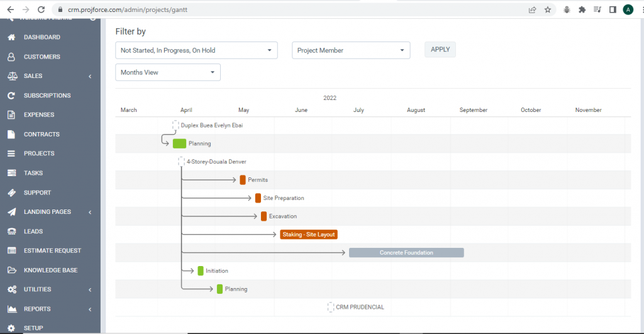Click the Dashboard home icon in sidebar
This screenshot has height=334, width=644.
11,37
